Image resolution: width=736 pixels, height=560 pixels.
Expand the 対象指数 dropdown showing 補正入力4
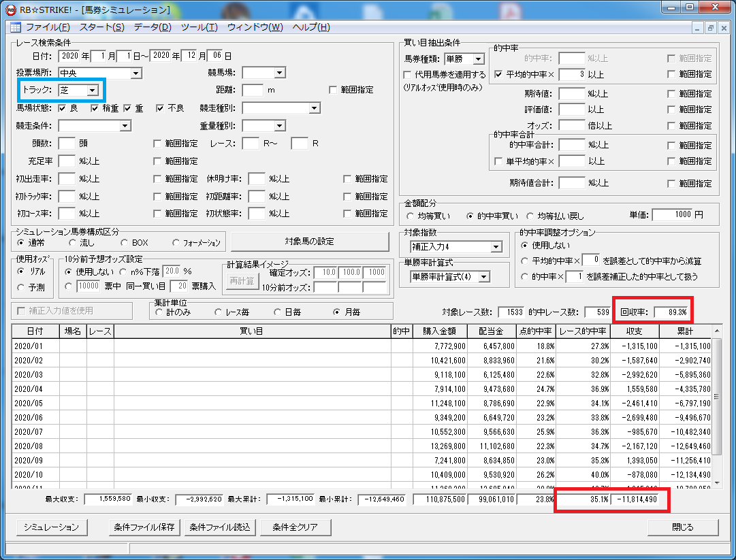(496, 247)
